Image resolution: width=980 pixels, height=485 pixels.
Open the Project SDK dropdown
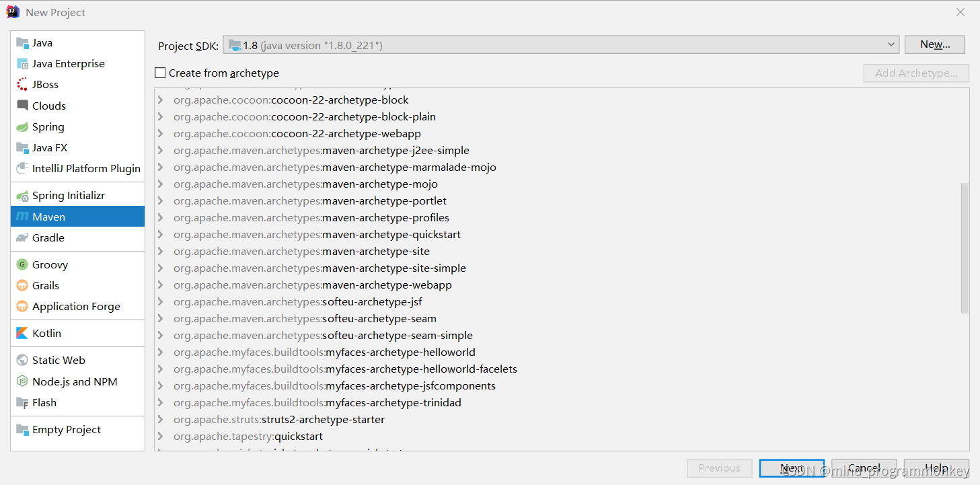coord(561,45)
